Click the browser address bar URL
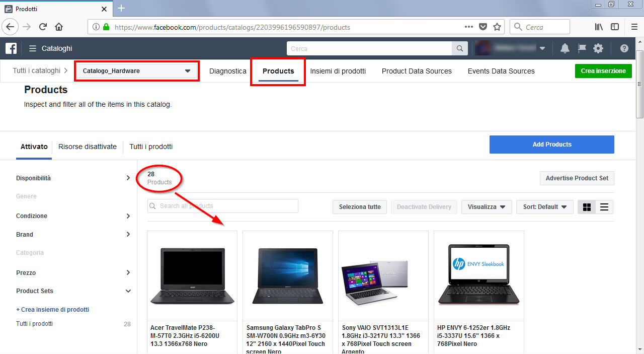Image resolution: width=644 pixels, height=354 pixels. tap(232, 27)
